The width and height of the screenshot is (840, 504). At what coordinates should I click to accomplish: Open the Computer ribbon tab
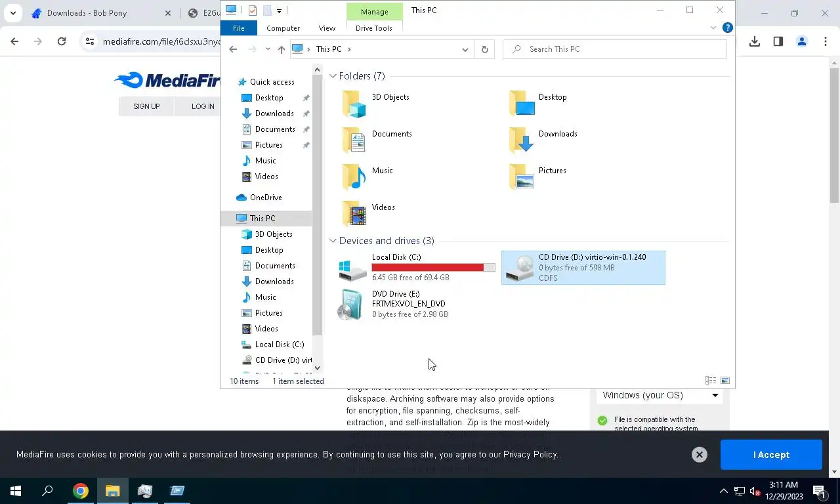pos(283,28)
